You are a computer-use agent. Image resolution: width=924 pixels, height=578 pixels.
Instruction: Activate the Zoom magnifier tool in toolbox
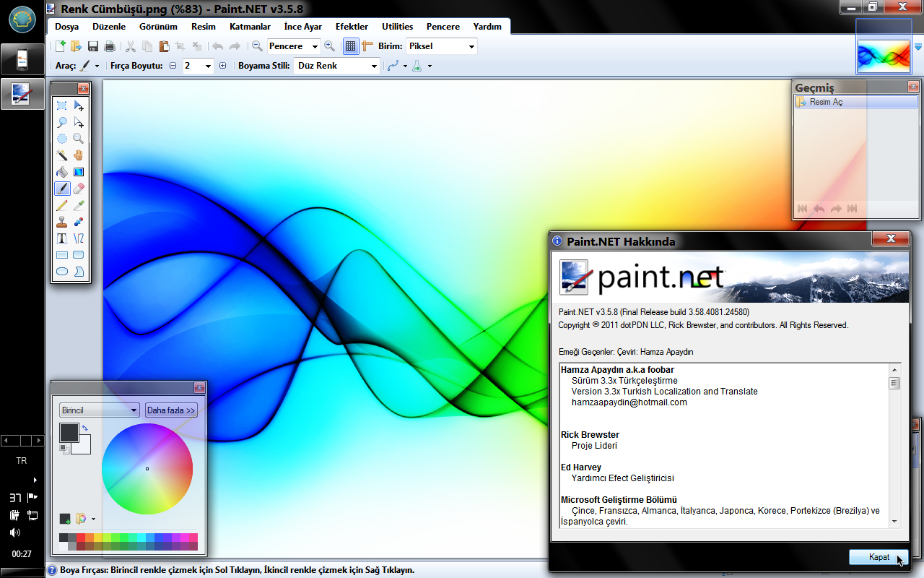click(79, 139)
